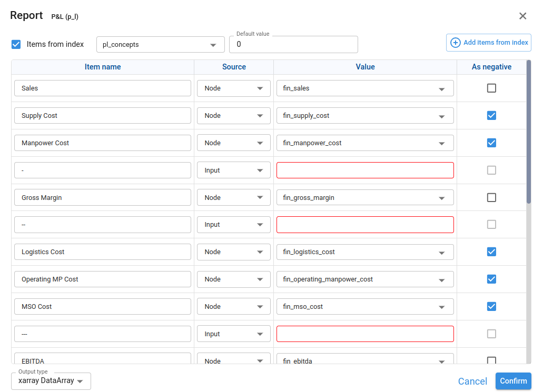
Task: Click the plus icon in Add items from index
Action: click(x=456, y=43)
